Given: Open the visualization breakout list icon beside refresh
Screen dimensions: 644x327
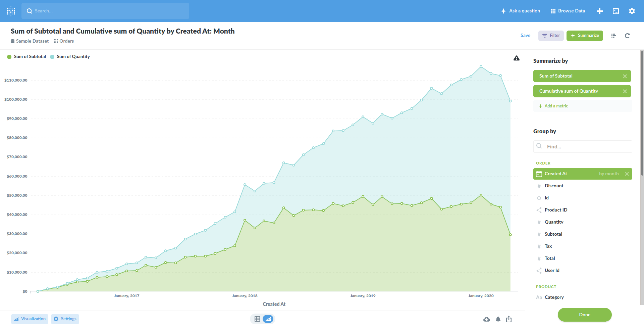Looking at the screenshot, I should point(613,36).
